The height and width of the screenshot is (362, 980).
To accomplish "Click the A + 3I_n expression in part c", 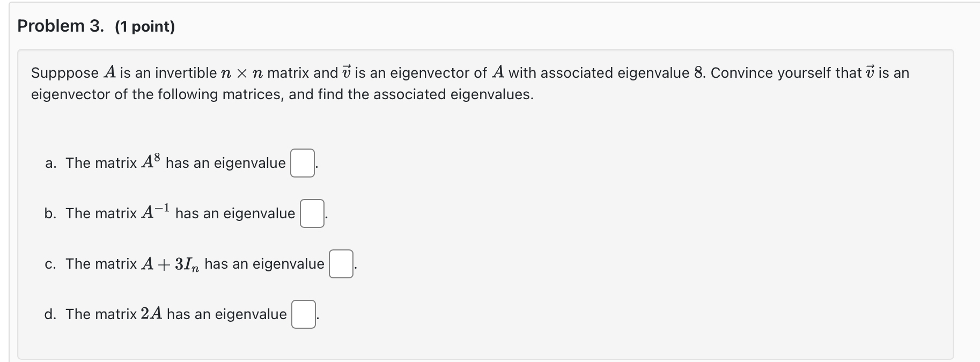I will [x=171, y=264].
